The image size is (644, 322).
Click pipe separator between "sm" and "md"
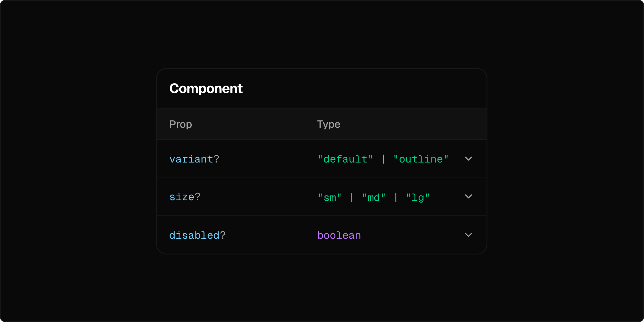tap(352, 198)
